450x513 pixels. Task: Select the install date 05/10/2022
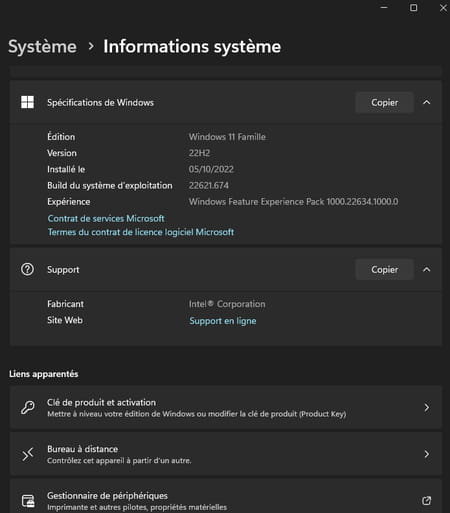[211, 169]
